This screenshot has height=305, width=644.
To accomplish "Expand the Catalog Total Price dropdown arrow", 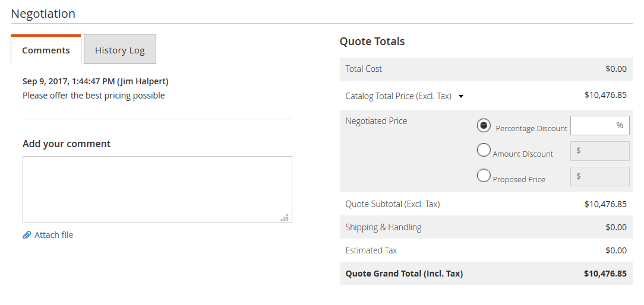I will tap(461, 97).
